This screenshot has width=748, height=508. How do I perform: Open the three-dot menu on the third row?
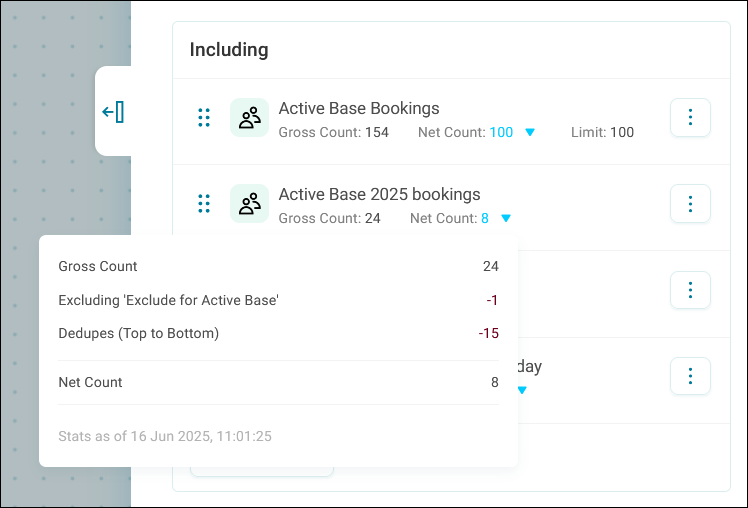tap(690, 290)
